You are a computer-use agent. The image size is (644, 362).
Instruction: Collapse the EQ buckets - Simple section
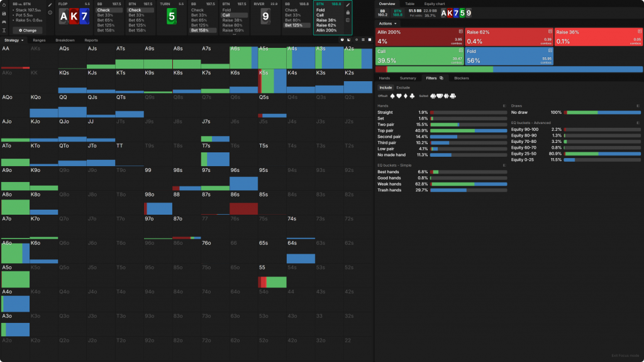(504, 166)
